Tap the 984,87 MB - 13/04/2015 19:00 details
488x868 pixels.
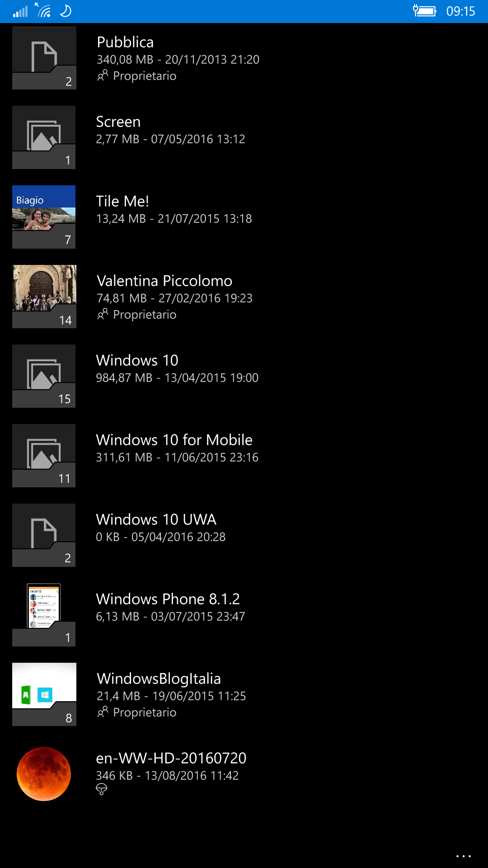pos(177,378)
